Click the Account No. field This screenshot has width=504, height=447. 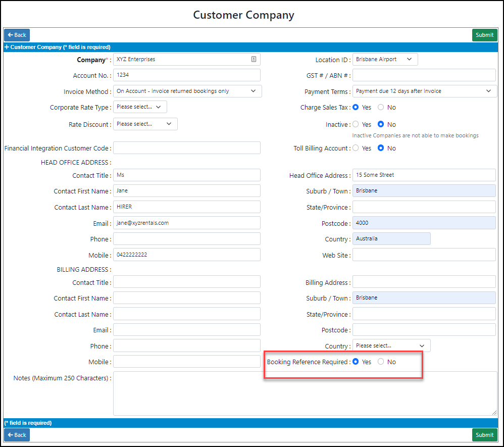coord(187,75)
